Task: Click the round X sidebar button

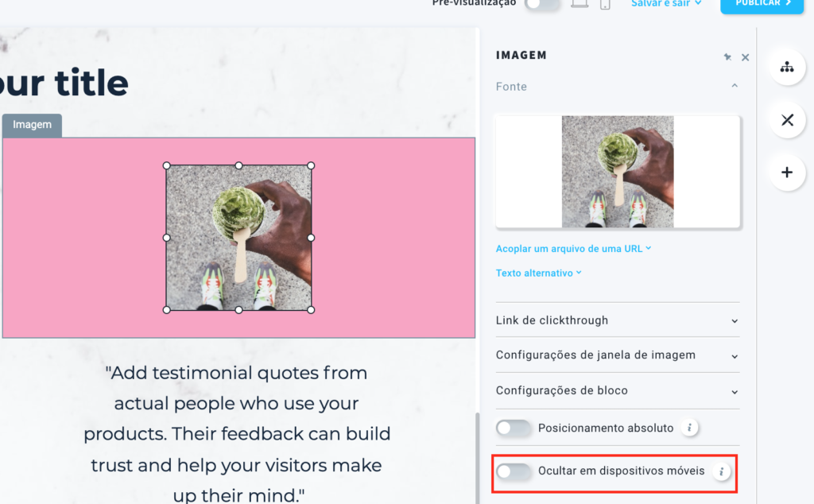Action: 787,120
